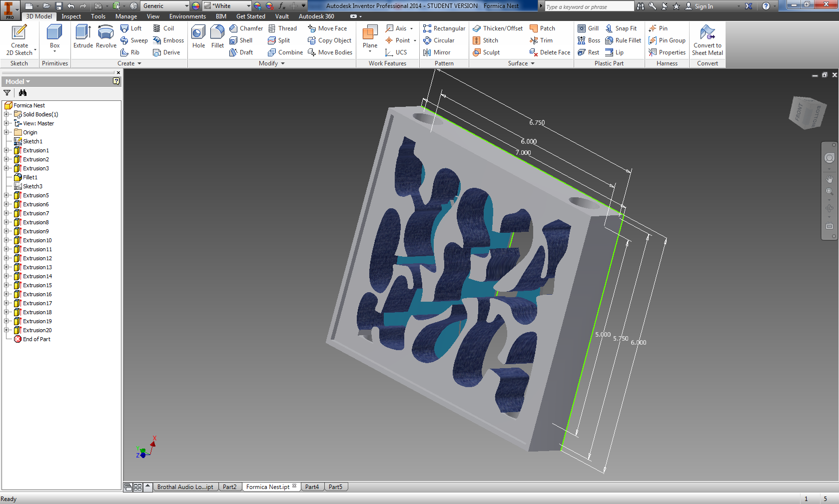This screenshot has width=839, height=504.
Task: Expand the Extrusion5 tree node
Action: [6, 195]
